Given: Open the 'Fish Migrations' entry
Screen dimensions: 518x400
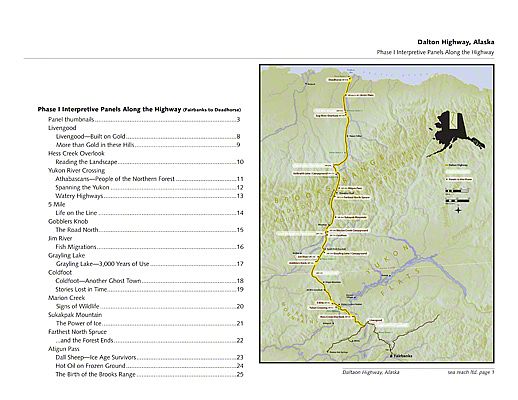Looking at the screenshot, I should point(150,247).
